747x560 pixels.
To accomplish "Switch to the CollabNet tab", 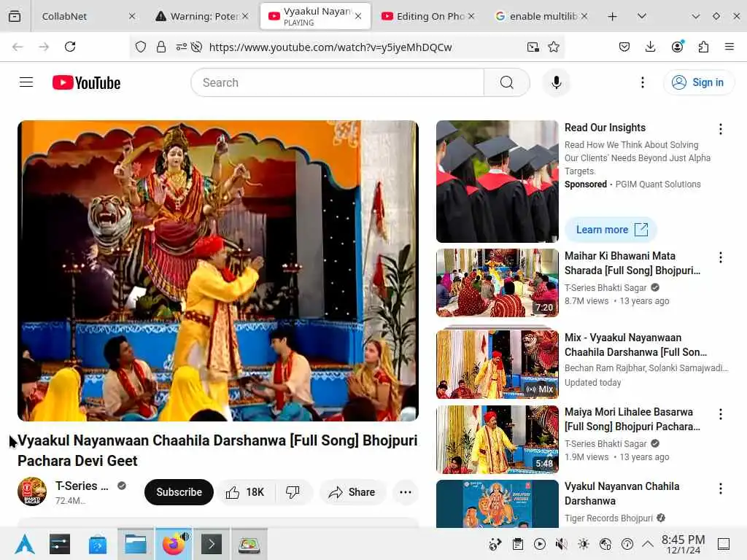I will pos(85,16).
